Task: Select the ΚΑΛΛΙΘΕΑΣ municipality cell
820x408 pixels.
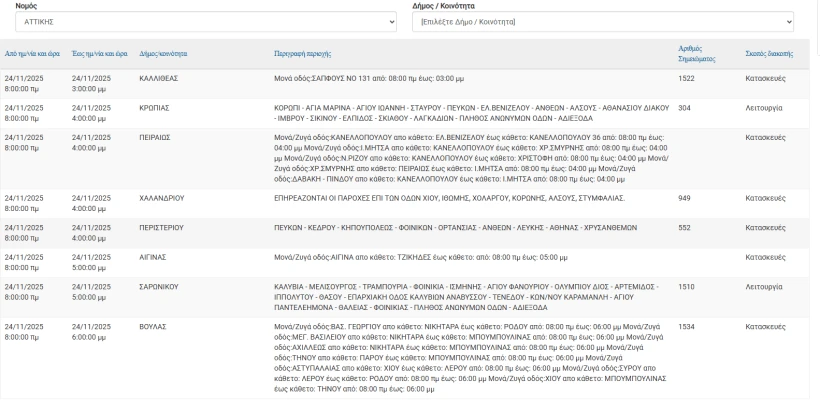Action: [x=159, y=78]
